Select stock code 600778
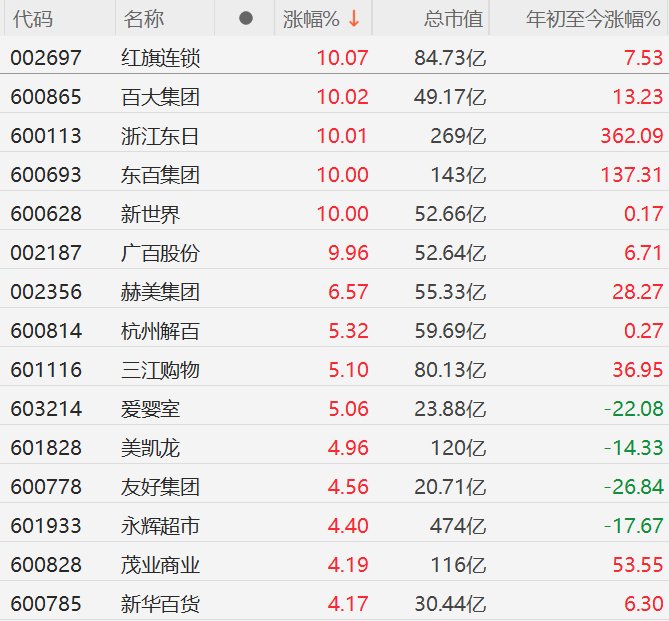Image resolution: width=669 pixels, height=621 pixels. point(46,487)
